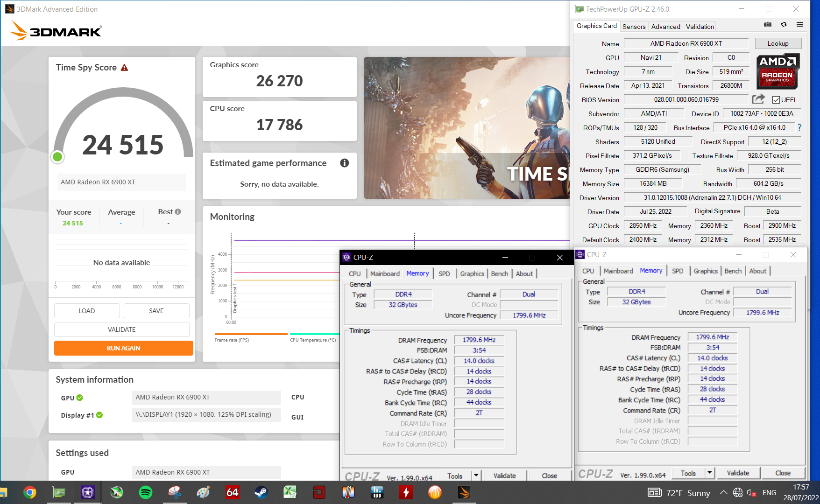Viewport: 820px width, 504px height.
Task: Expand Tools dropdown arrow in left CPU-Z
Action: (476, 476)
